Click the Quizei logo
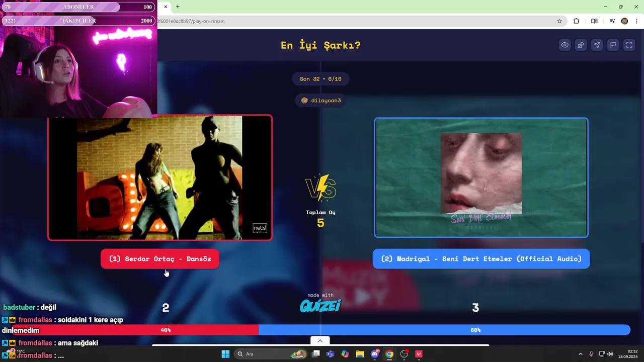 [x=320, y=305]
